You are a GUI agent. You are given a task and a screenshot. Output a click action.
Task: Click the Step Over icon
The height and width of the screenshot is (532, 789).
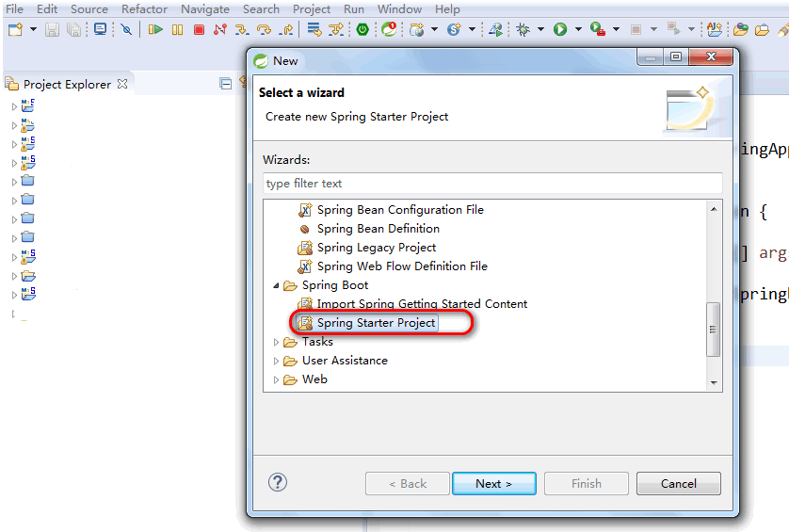264,30
